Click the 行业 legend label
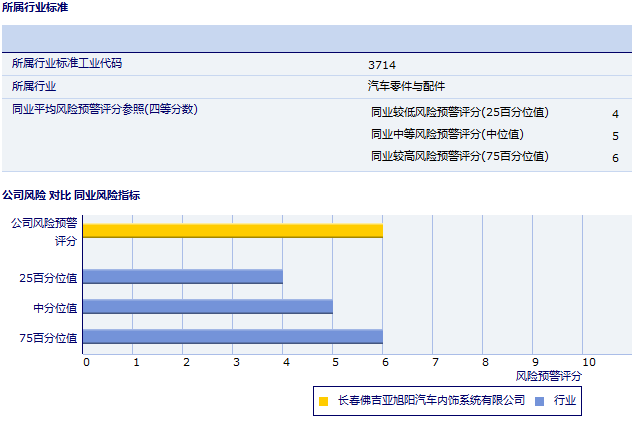Image resolution: width=644 pixels, height=423 pixels. [565, 400]
